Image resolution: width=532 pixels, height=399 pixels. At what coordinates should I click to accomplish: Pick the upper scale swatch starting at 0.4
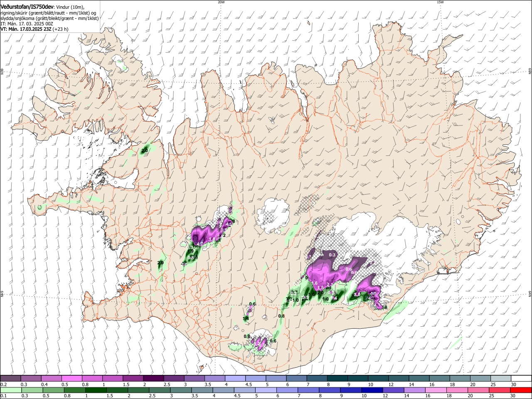51,378
